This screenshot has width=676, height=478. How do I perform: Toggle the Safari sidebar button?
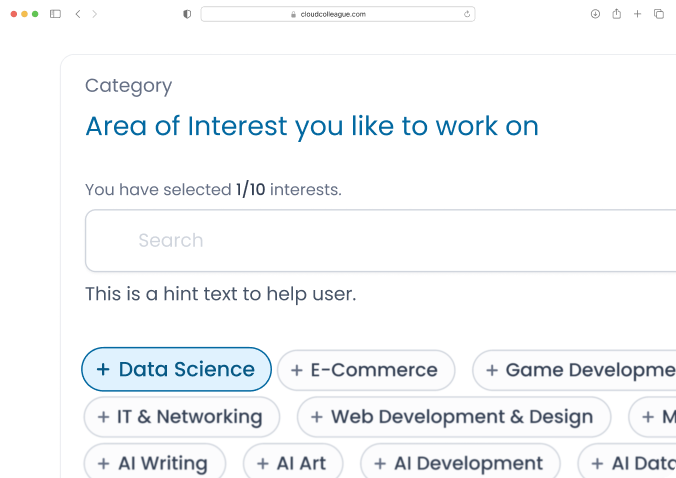tap(55, 14)
